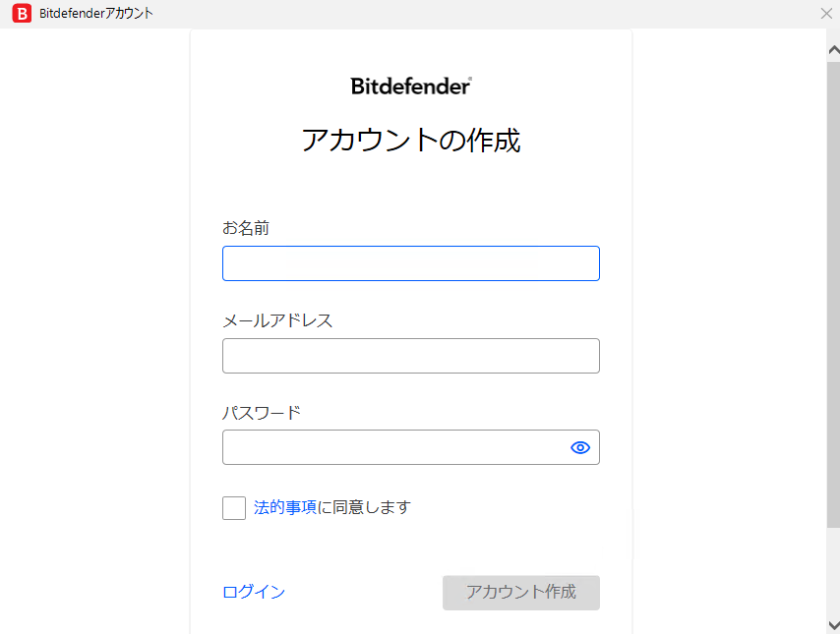
Task: Click the Bitdefender logo above the form
Action: pos(411,86)
